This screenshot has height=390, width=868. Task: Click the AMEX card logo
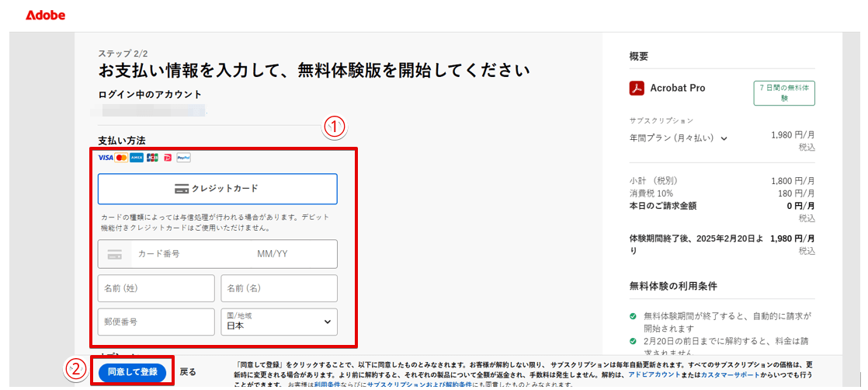point(137,158)
